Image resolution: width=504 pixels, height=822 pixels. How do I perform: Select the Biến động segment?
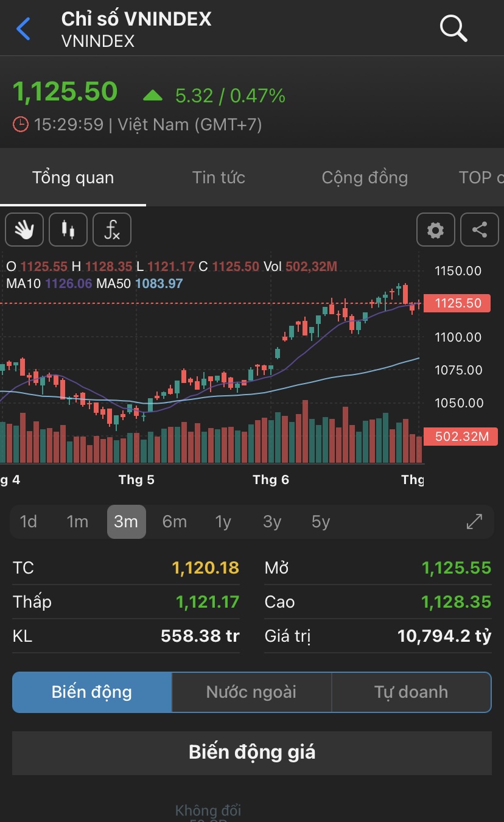[92, 692]
